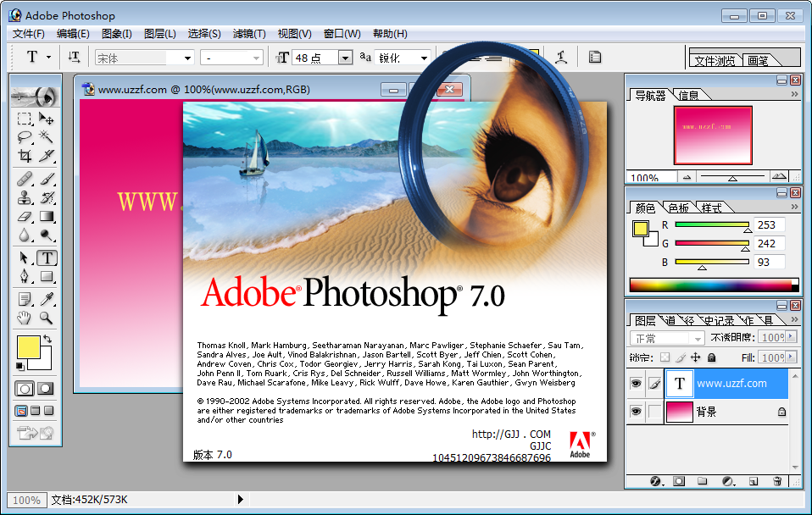The image size is (812, 515).
Task: Select Full Screen Mode with Menu Bar
Action: pos(36,411)
